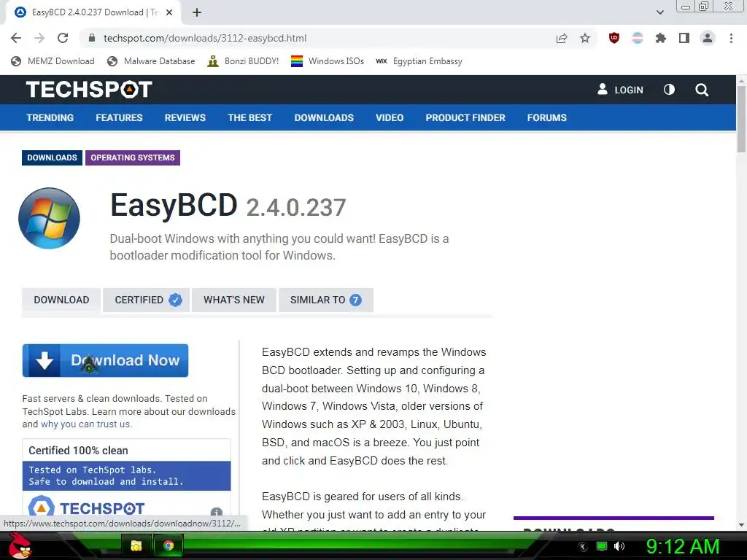The image size is (747, 560).
Task: Share this page via address bar icon
Action: click(x=562, y=38)
